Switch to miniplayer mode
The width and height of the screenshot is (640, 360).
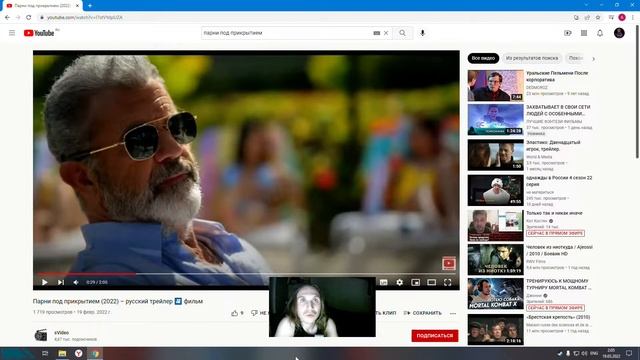coord(415,282)
